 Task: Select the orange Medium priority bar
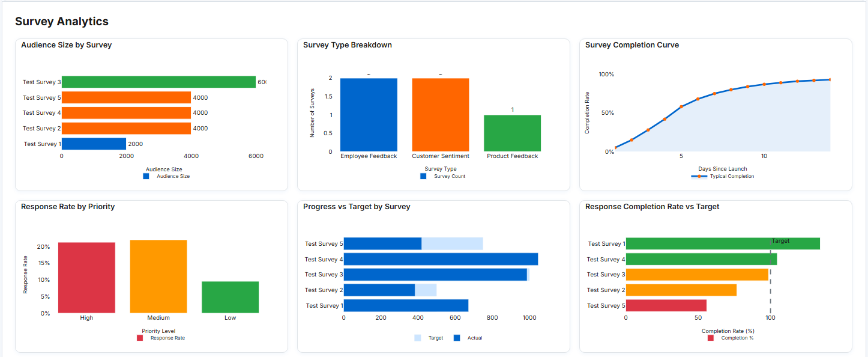pyautogui.click(x=158, y=276)
